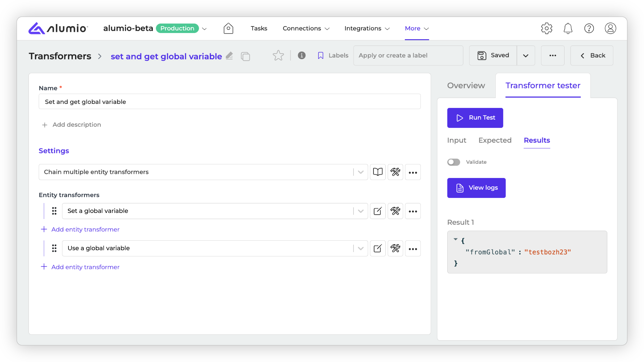Click tools icon next to Use a global variable
644x362 pixels.
pyautogui.click(x=395, y=248)
